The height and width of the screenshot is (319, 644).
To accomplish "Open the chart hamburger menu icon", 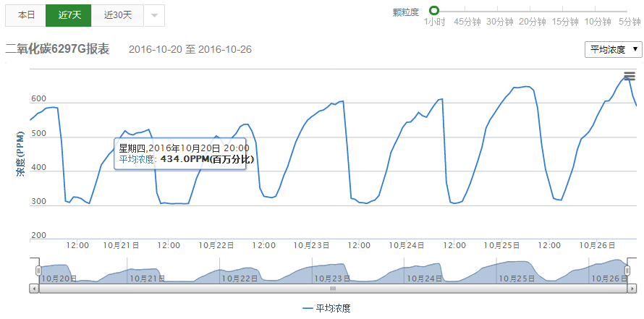I will pos(629,76).
